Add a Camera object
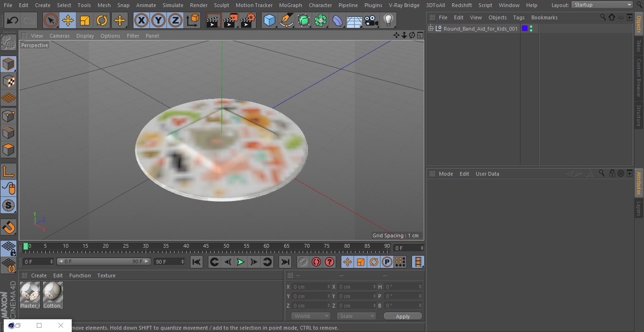The width and height of the screenshot is (644, 332). pyautogui.click(x=372, y=21)
